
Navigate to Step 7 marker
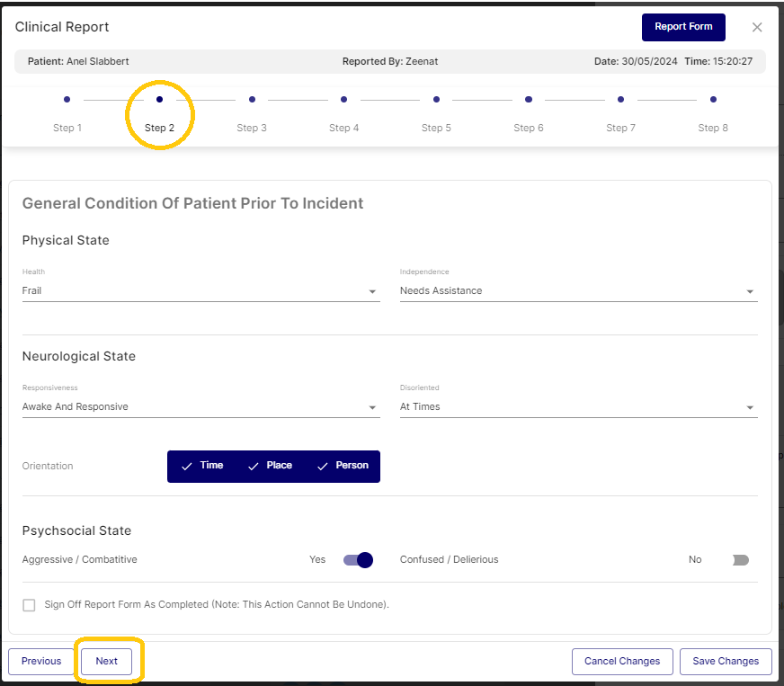620,100
